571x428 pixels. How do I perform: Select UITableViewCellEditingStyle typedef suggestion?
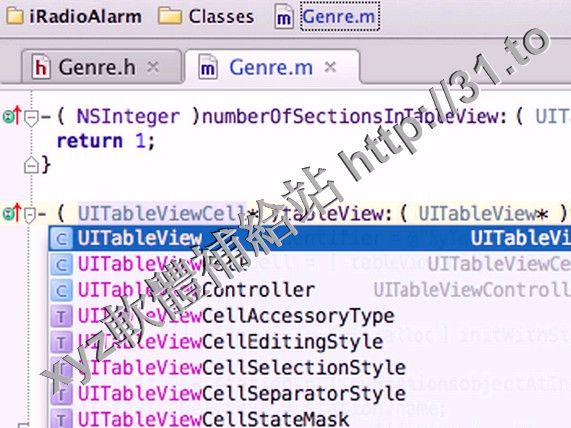[x=310, y=342]
